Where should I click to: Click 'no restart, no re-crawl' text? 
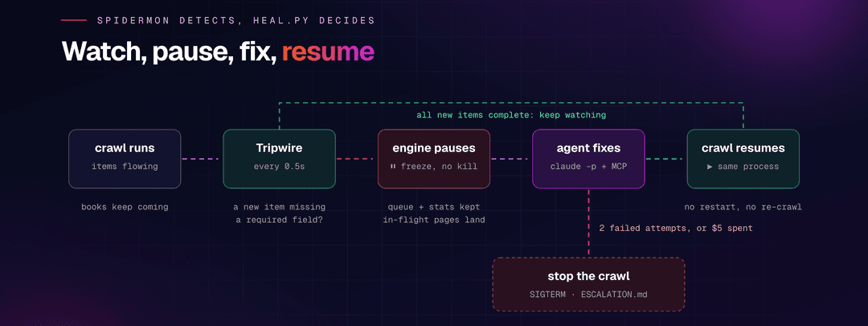(x=743, y=207)
